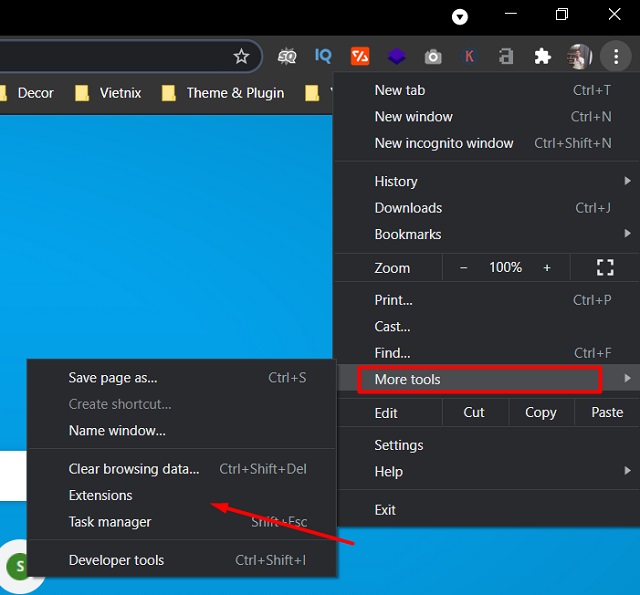Click the orange extension icon in toolbar

point(360,56)
